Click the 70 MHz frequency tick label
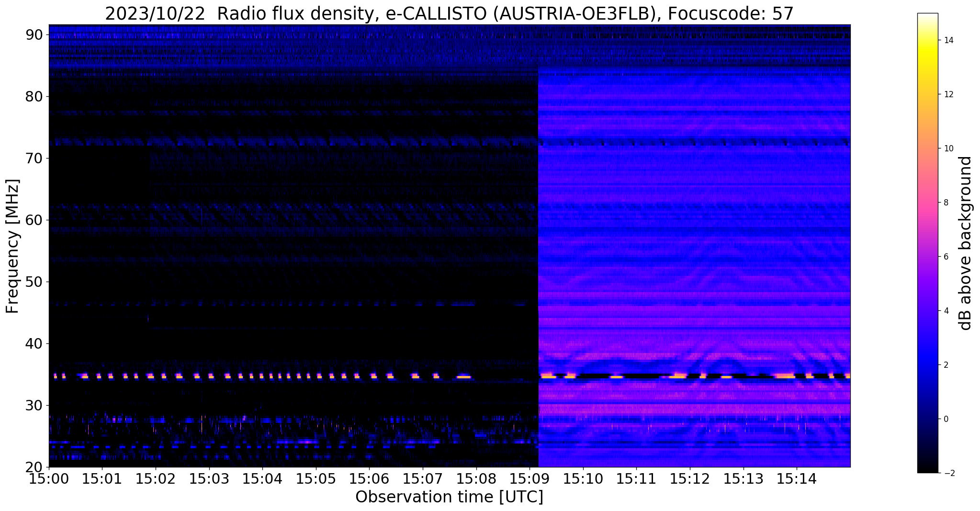980x511 pixels. [x=34, y=158]
